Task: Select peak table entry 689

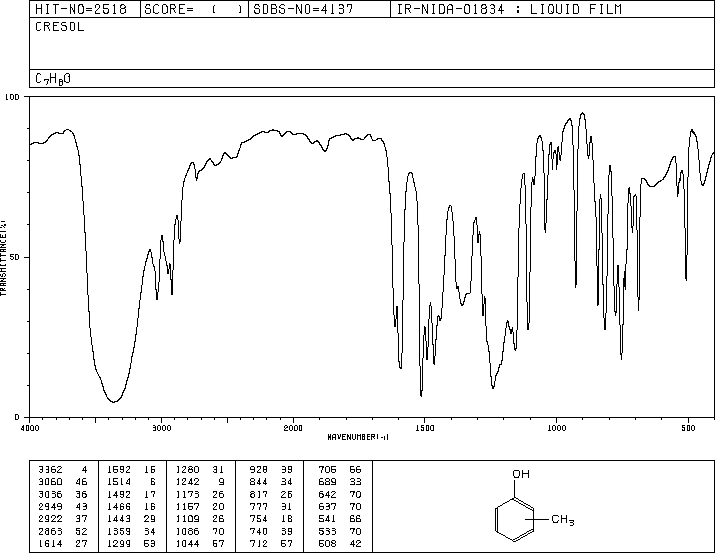Action: pos(327,481)
